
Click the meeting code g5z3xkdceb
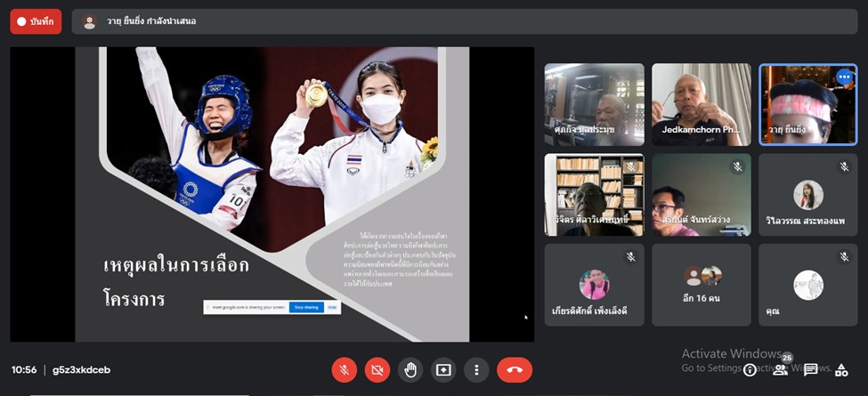click(x=81, y=370)
